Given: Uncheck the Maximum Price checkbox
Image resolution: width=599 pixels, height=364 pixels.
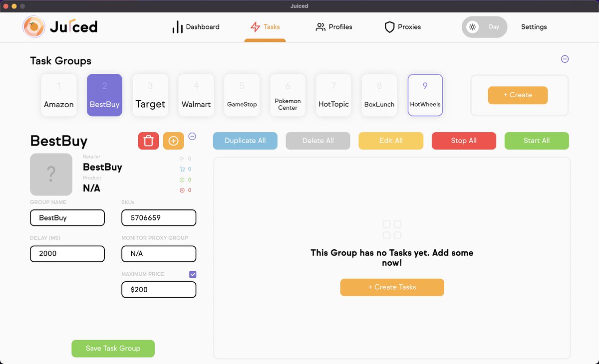Looking at the screenshot, I should 193,274.
